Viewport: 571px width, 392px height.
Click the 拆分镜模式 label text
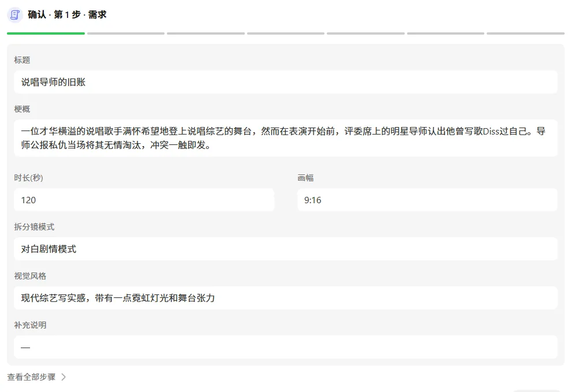pyautogui.click(x=34, y=227)
